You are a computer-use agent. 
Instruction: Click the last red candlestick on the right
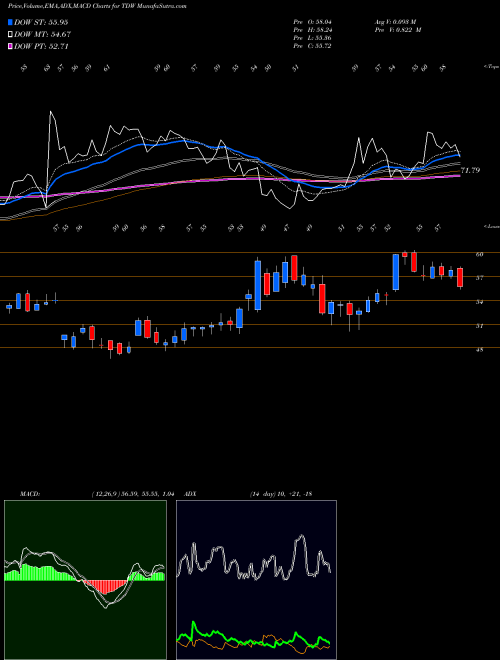point(460,277)
